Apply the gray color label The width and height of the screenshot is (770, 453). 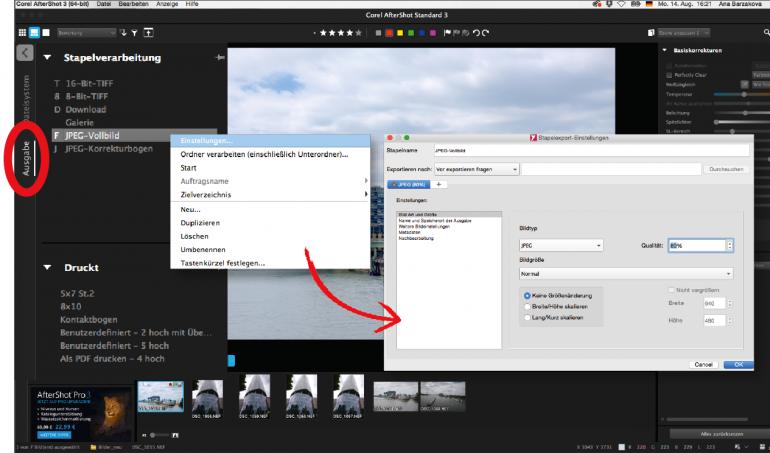point(378,33)
